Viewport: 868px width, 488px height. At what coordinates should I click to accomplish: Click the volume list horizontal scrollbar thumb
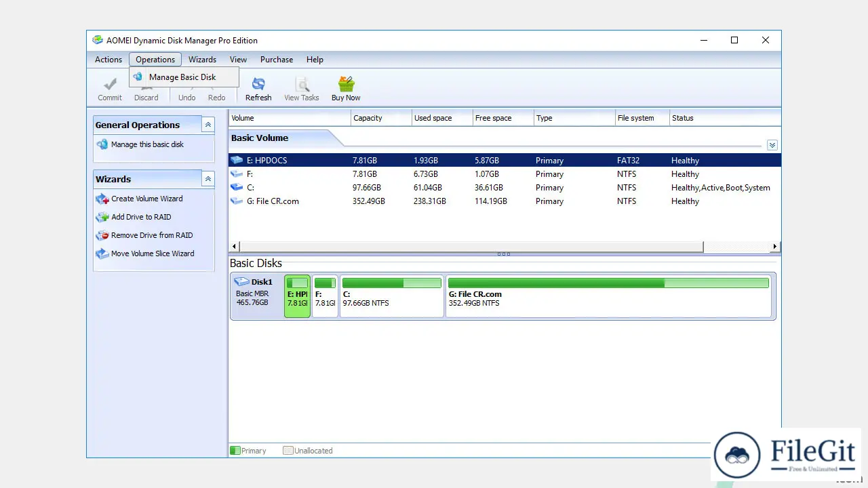coord(471,247)
